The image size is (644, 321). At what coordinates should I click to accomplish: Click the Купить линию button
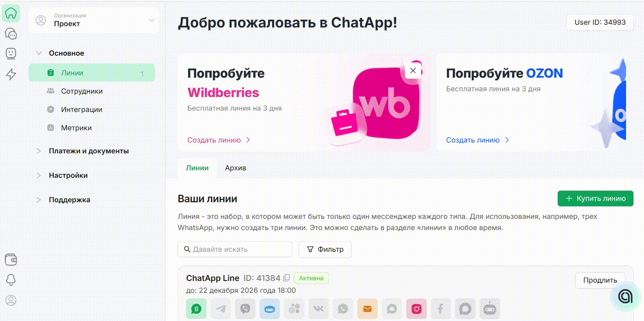[595, 198]
